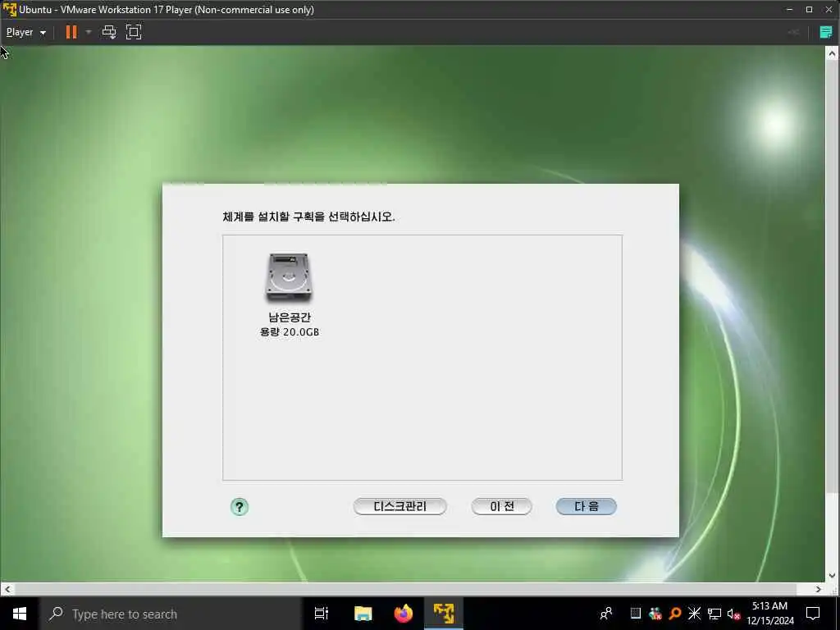Screen dimensions: 840x630
Task: Open the network tray icon
Action: [x=714, y=614]
